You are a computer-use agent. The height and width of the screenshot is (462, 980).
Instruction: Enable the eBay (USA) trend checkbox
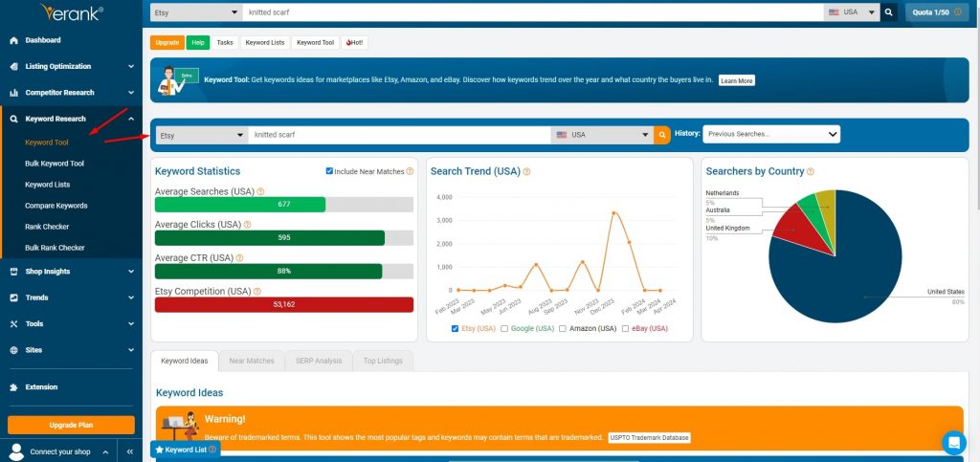[x=625, y=328]
